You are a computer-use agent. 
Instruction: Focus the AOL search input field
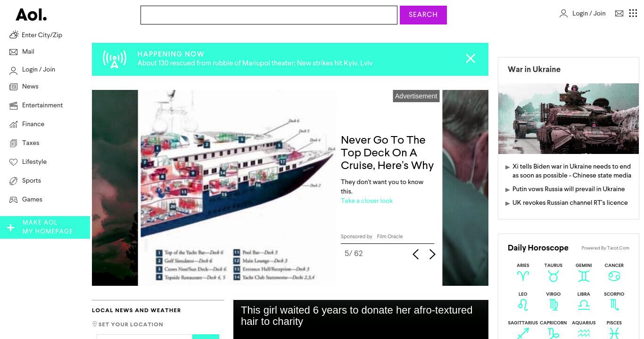pyautogui.click(x=269, y=15)
